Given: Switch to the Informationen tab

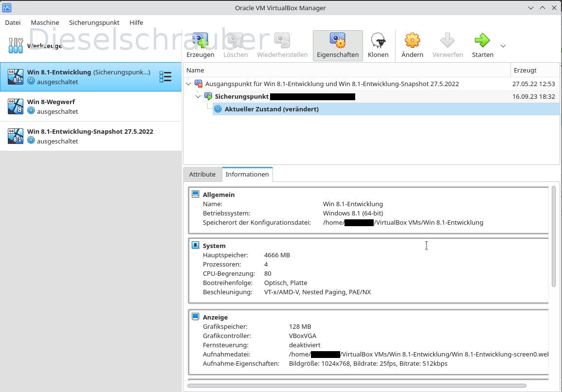Looking at the screenshot, I should 247,175.
